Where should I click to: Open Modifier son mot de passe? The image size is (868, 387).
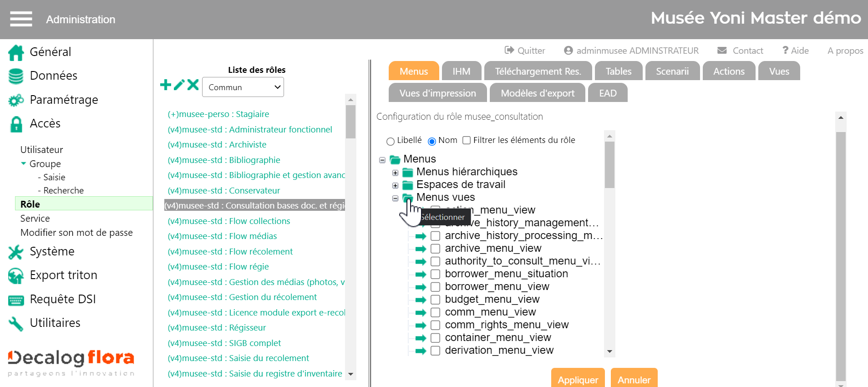coord(76,233)
